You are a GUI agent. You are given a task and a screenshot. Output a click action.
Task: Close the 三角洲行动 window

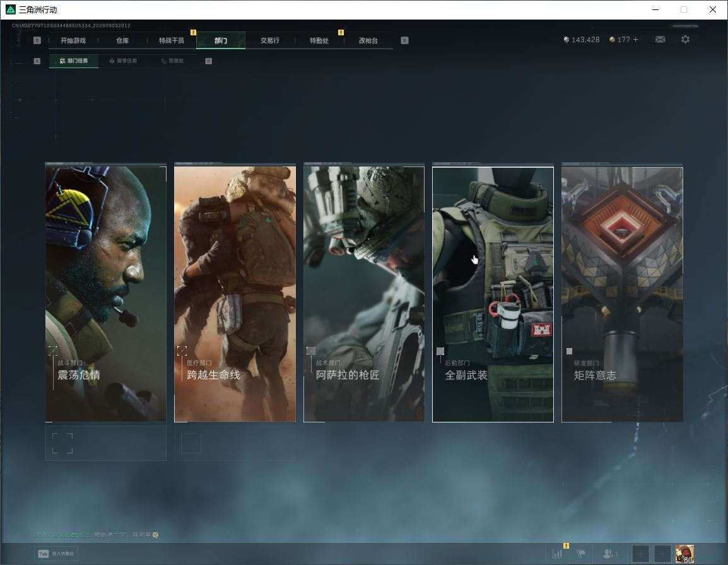click(713, 9)
